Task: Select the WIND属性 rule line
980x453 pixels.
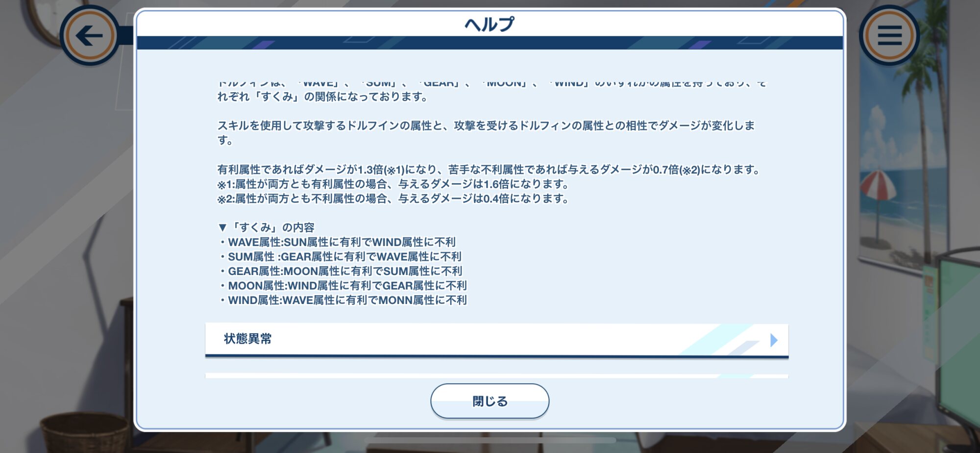Action: click(x=343, y=300)
